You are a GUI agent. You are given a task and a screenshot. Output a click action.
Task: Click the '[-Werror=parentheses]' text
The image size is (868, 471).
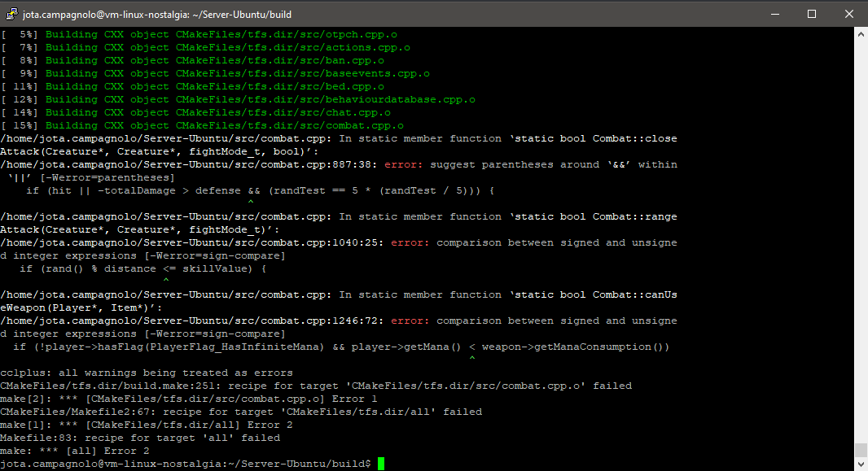click(107, 177)
